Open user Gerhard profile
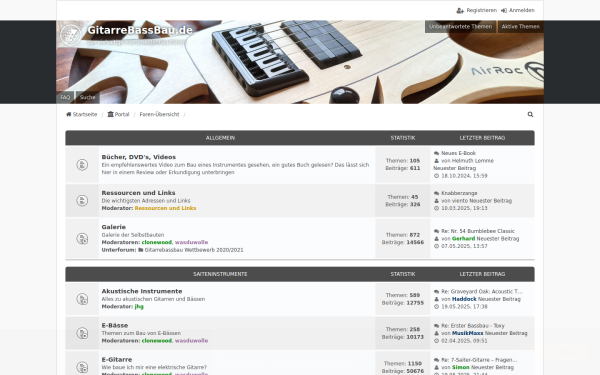 (x=463, y=239)
